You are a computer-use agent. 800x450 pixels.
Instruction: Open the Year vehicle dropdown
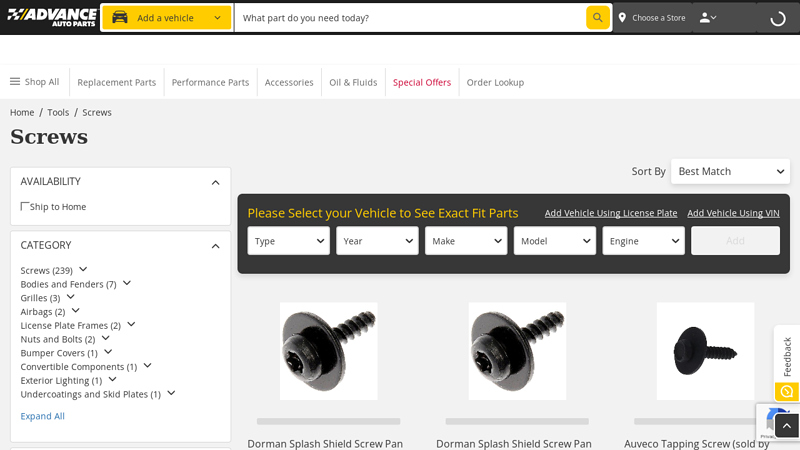click(x=377, y=241)
